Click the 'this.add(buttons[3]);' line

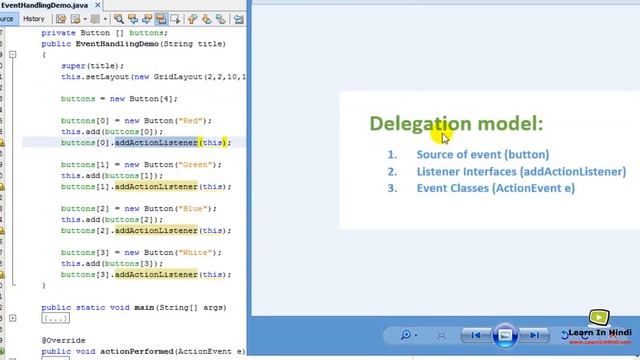pyautogui.click(x=112, y=264)
